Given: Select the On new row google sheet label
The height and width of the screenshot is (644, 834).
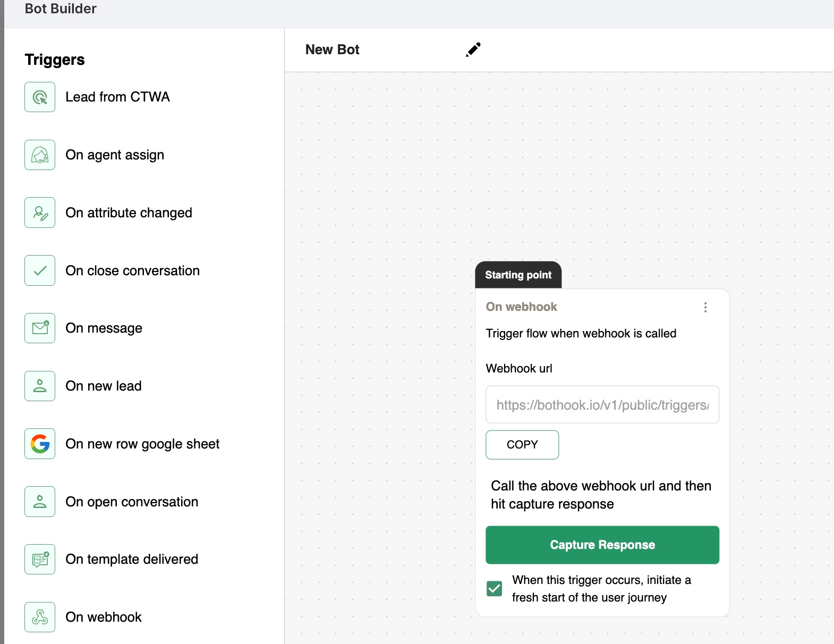Looking at the screenshot, I should pos(142,444).
